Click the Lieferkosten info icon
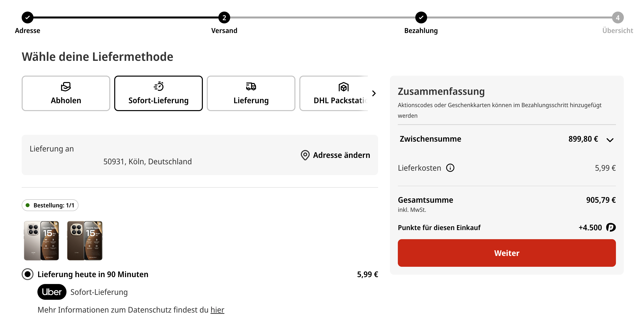644x335 pixels. (450, 168)
